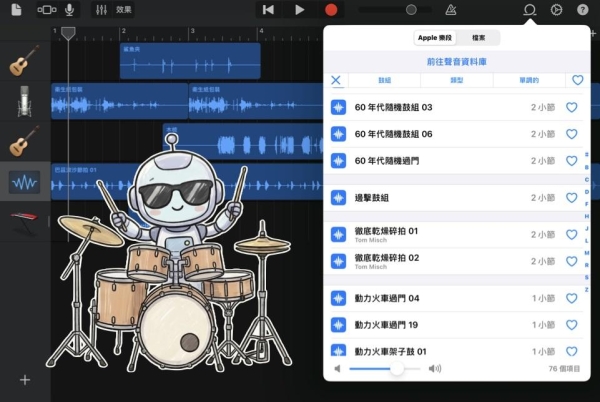The height and width of the screenshot is (402, 600).
Task: Open the 前往聲音資料庫 link
Action: (x=457, y=62)
